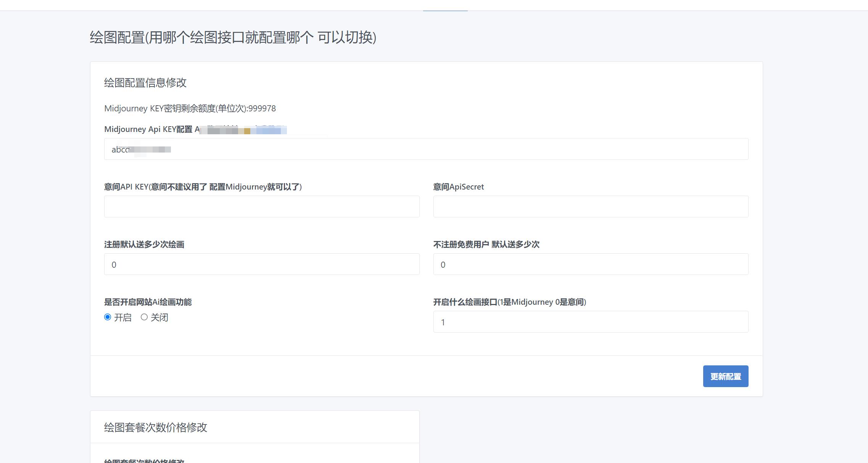
Task: Click the 不注册免费用户 默认送多少次 label
Action: [486, 244]
